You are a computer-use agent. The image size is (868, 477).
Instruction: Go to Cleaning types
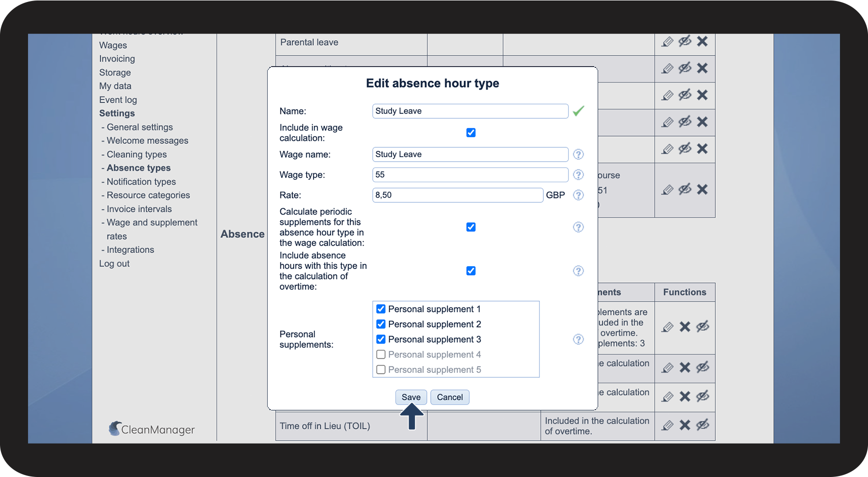(137, 154)
